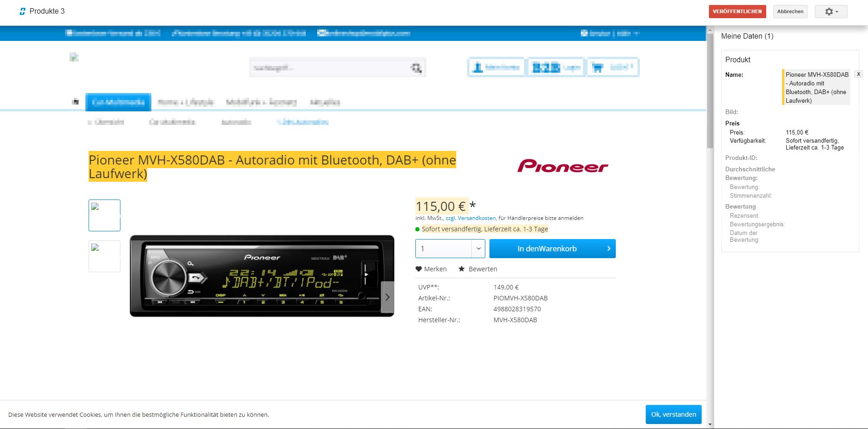The width and height of the screenshot is (868, 429).
Task: Open the gear settings dropdown
Action: [x=831, y=11]
